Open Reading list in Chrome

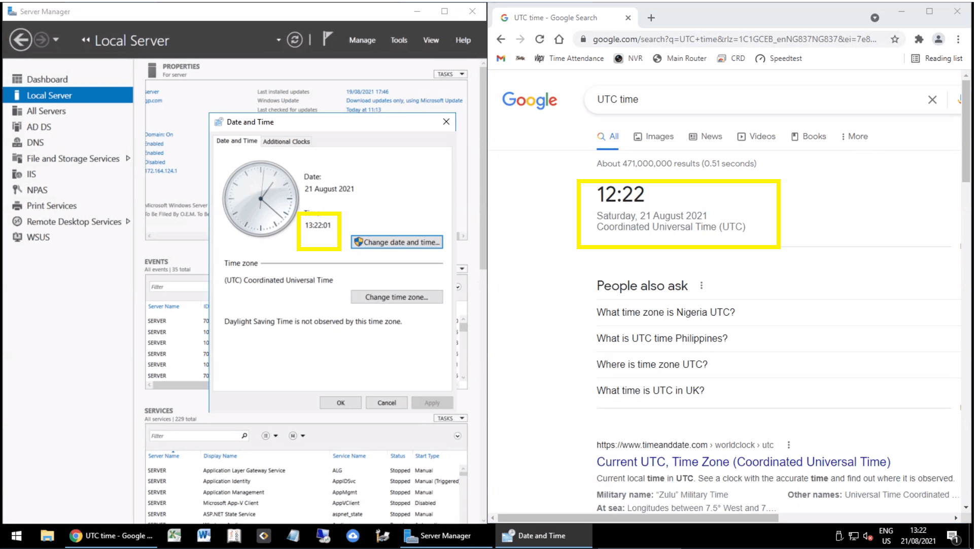pyautogui.click(x=937, y=58)
